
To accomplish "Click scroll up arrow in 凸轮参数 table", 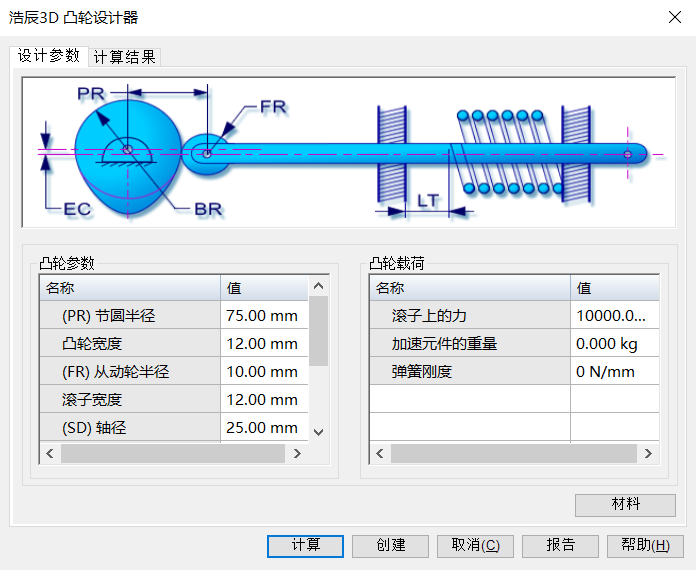I will 318,286.
